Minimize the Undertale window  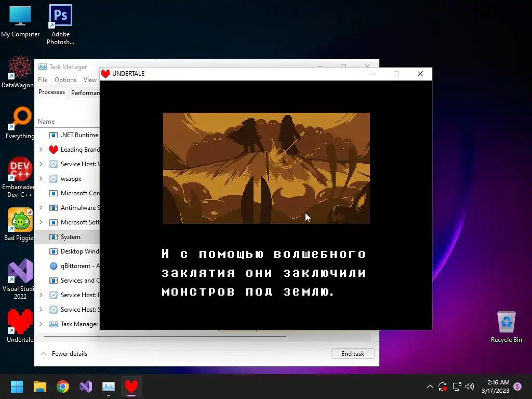tap(373, 74)
